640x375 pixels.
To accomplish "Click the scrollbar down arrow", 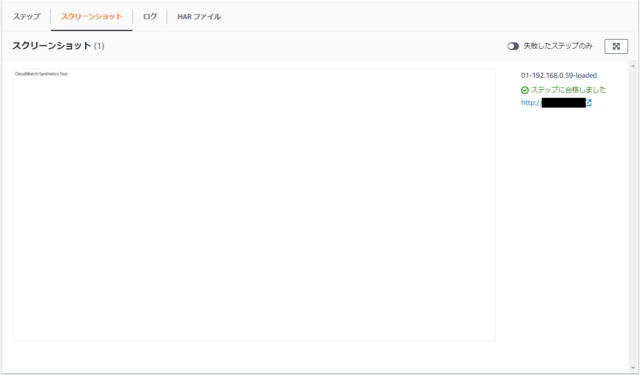I will point(633,367).
